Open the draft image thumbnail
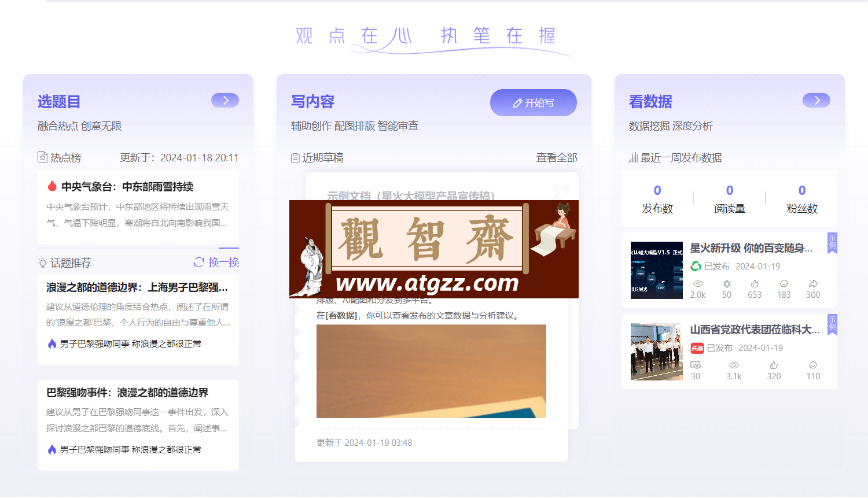Image resolution: width=868 pixels, height=499 pixels. (x=431, y=371)
